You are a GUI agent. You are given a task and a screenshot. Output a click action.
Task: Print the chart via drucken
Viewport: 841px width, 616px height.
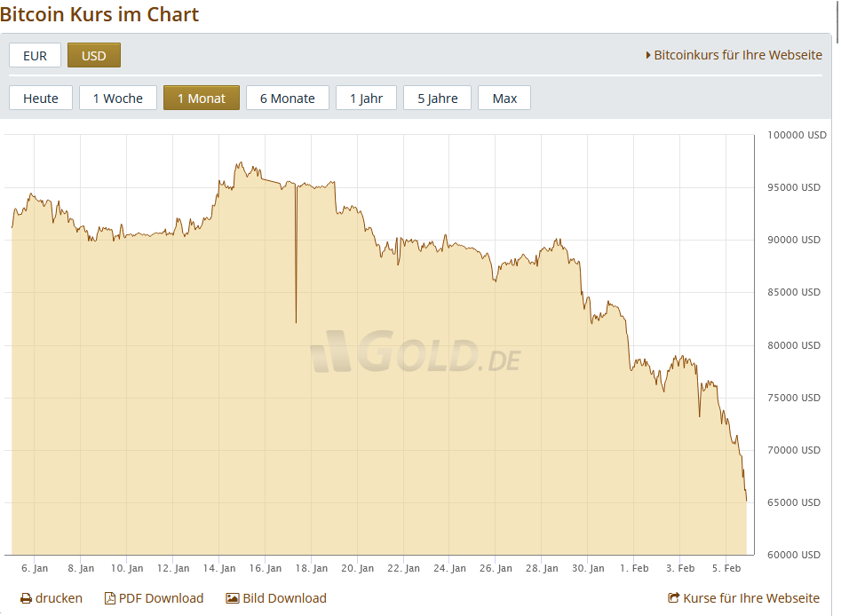coord(59,598)
